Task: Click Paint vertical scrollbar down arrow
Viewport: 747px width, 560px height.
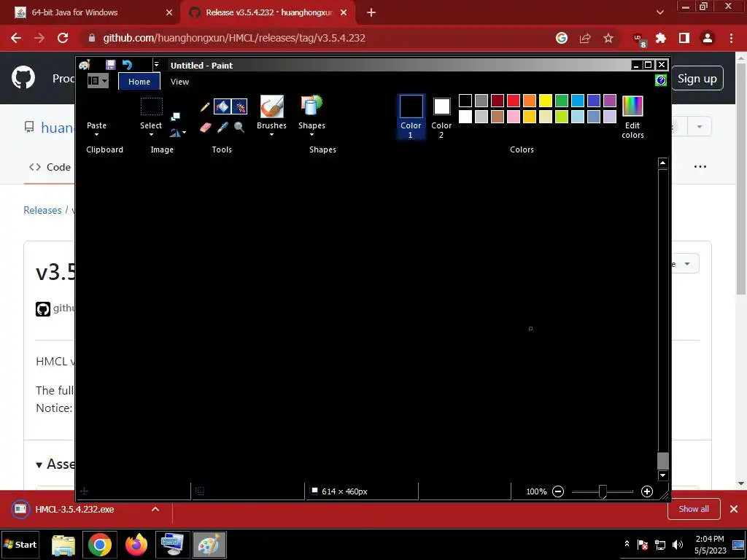Action: point(662,475)
